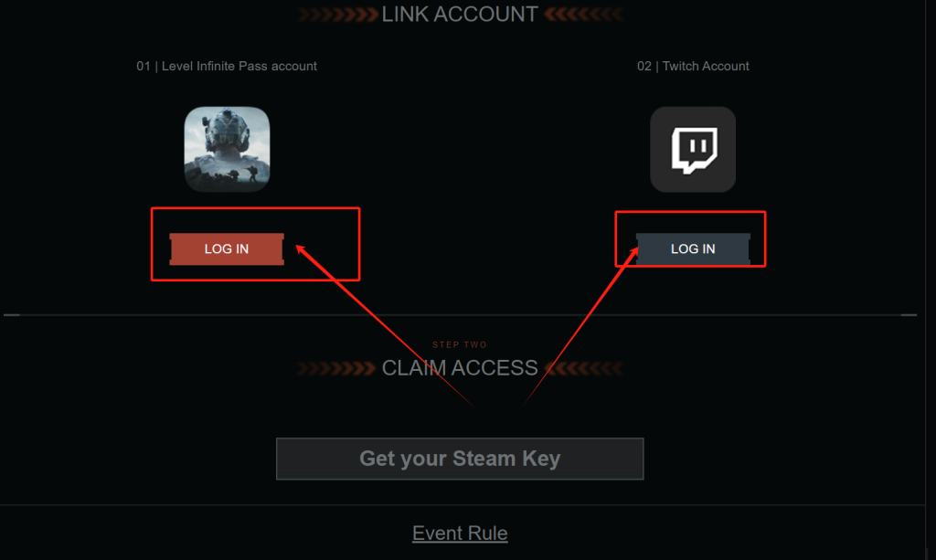Viewport: 936px width, 560px height.
Task: Click the horizontal divider above STEP TWO
Action: point(460,314)
